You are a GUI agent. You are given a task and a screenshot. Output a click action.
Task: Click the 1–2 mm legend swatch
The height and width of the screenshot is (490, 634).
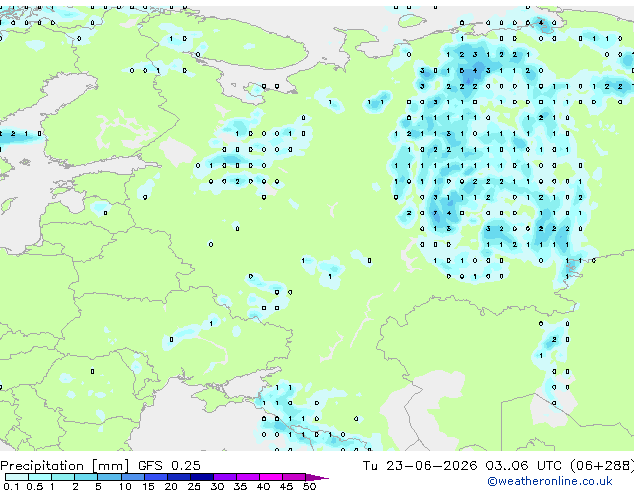[x=63, y=477]
